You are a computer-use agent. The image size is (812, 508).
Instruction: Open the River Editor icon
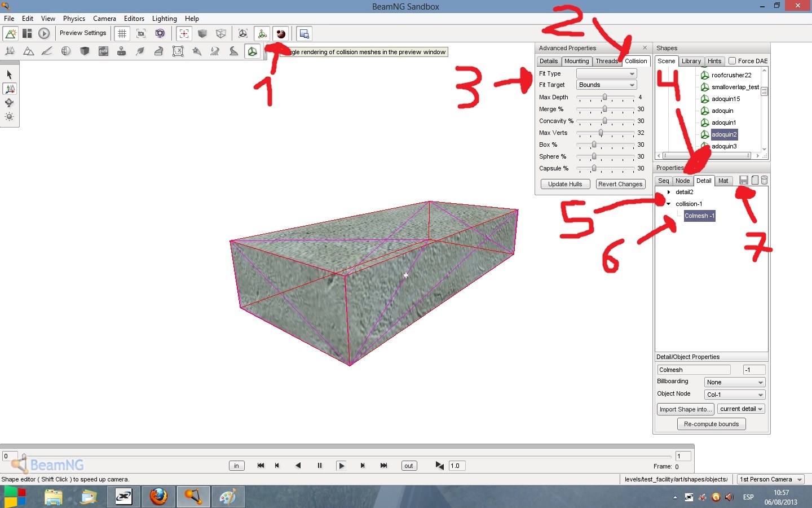(215, 51)
